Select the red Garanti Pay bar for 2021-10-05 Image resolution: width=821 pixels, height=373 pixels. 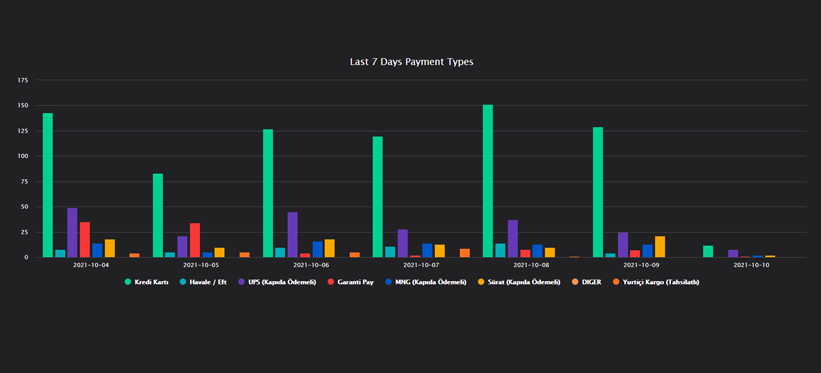pos(195,240)
